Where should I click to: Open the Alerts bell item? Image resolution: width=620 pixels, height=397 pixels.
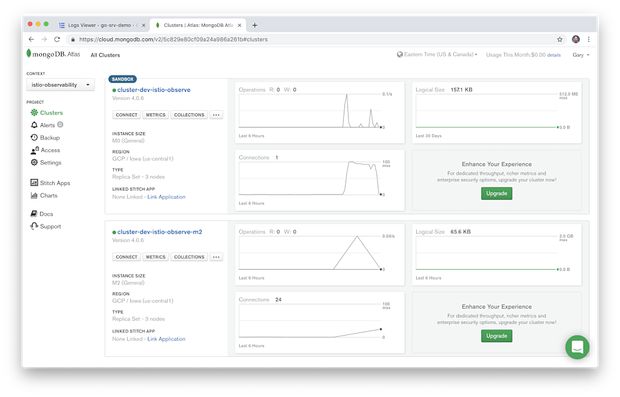pos(43,125)
